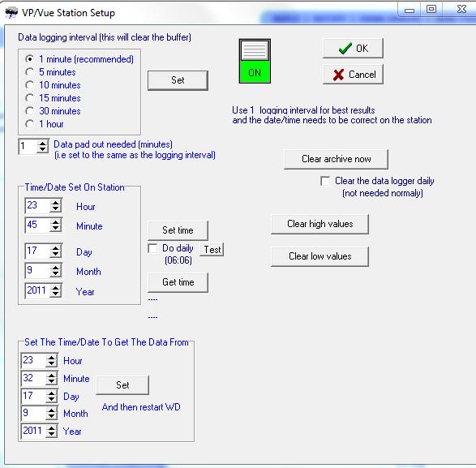Click the Clear archive now button
The width and height of the screenshot is (476, 468).
(x=336, y=159)
